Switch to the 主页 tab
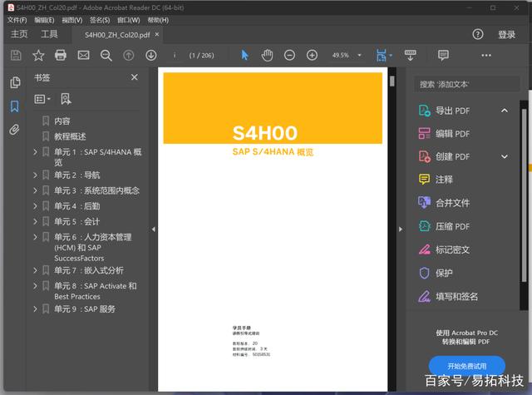532x395 pixels. point(19,34)
